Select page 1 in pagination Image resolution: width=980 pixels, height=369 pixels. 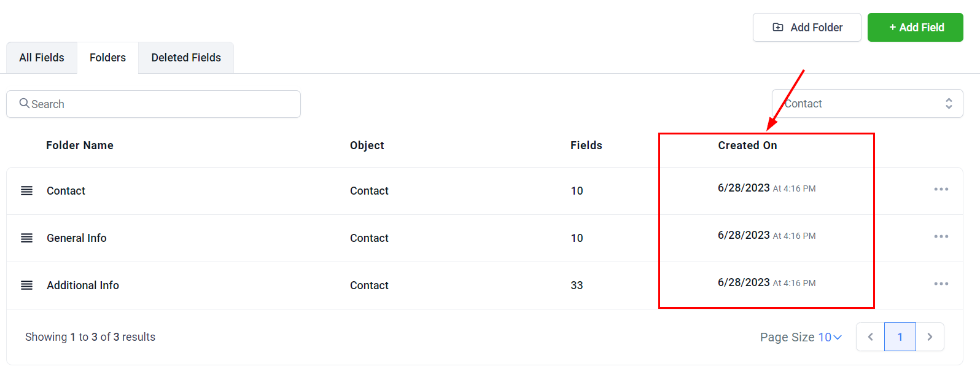[900, 337]
